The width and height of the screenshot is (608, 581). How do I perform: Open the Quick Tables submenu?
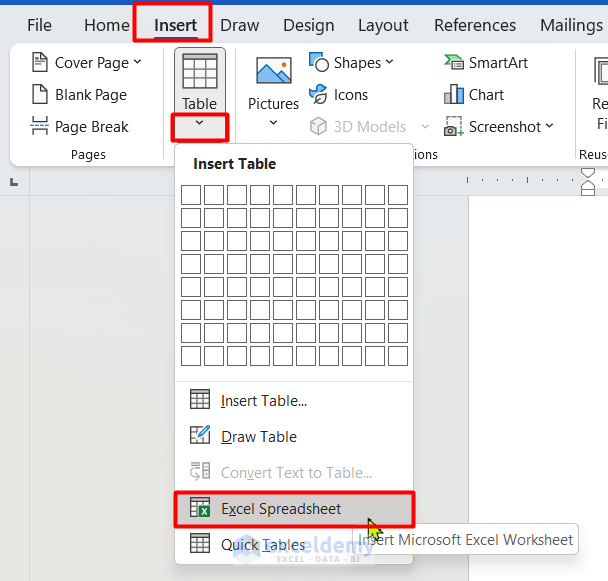(294, 545)
